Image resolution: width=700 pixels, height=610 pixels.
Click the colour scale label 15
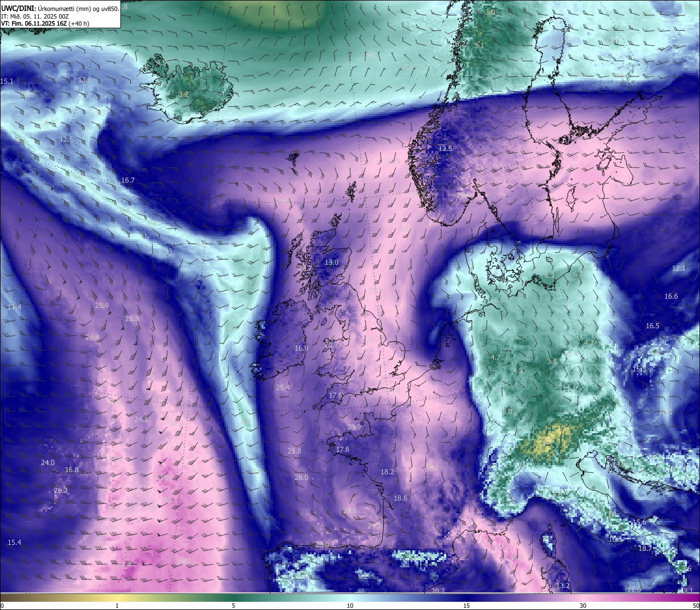point(466,606)
